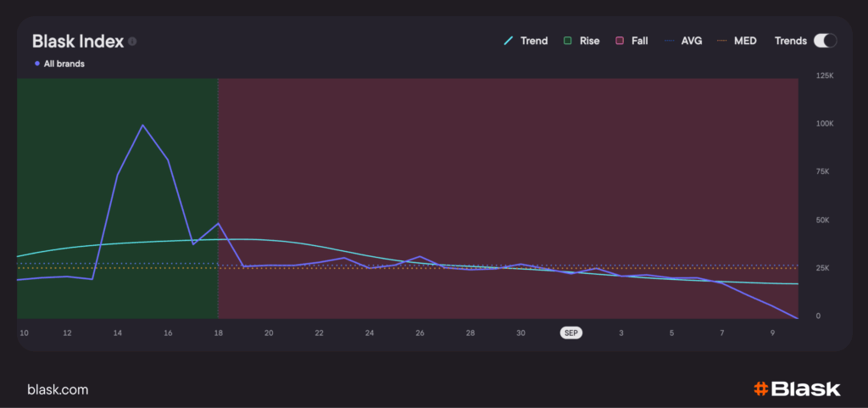Click the Trends label text
Screen dimensions: 868x408
coord(790,41)
